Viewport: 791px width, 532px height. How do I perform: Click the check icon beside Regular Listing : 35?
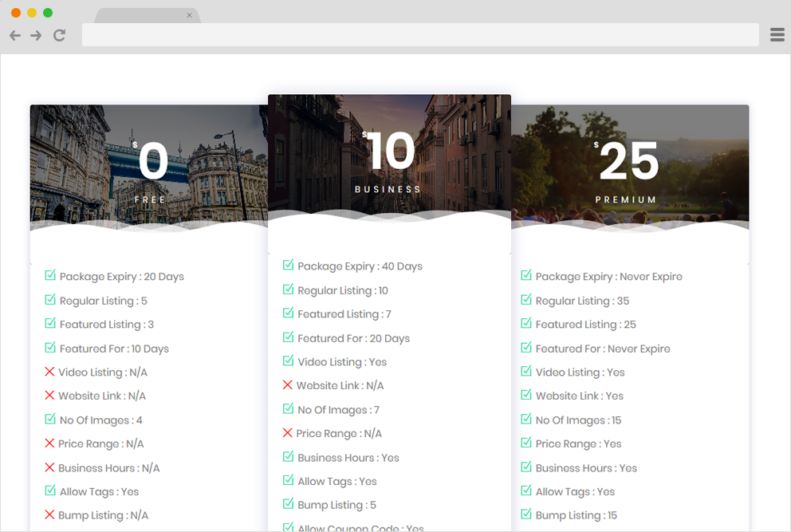526,299
